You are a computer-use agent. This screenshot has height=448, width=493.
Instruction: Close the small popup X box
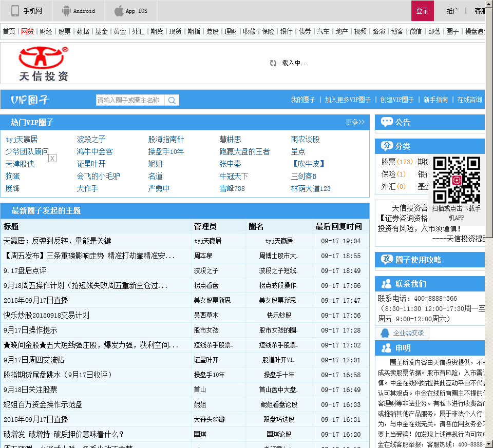52,158
